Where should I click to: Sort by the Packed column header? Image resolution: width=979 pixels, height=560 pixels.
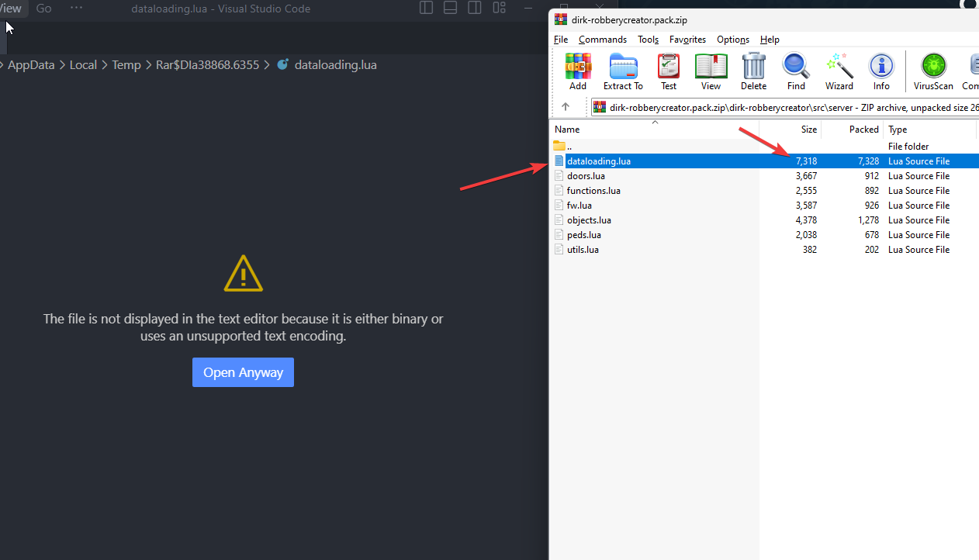coord(852,130)
